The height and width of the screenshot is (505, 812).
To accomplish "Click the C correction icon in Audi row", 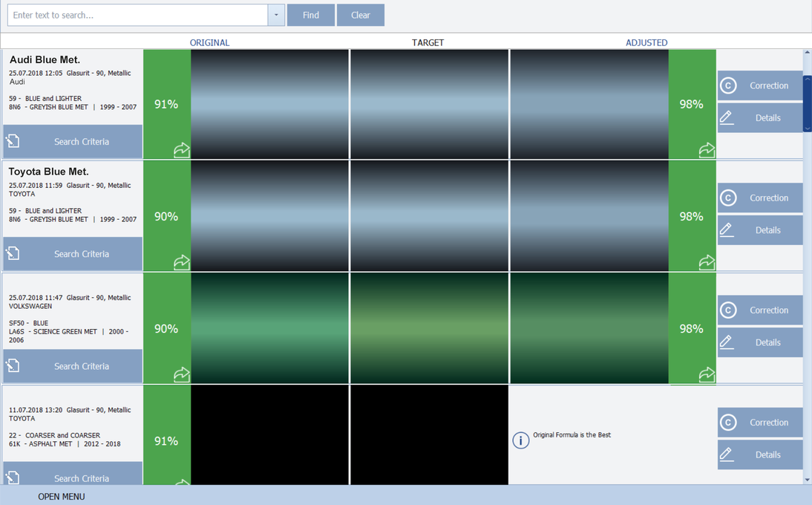I will 728,85.
